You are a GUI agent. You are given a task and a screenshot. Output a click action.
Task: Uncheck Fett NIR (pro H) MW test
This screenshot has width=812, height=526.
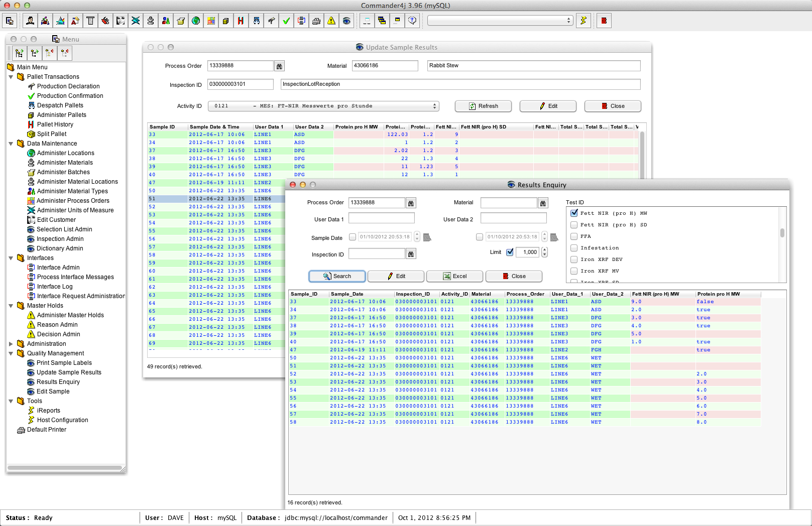click(574, 213)
